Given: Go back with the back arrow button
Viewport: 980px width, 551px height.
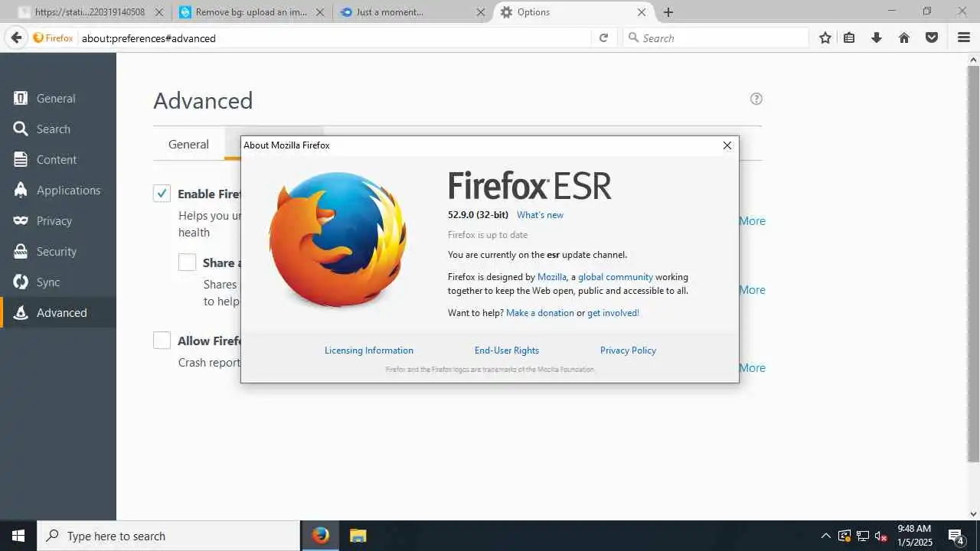Looking at the screenshot, I should (16, 37).
